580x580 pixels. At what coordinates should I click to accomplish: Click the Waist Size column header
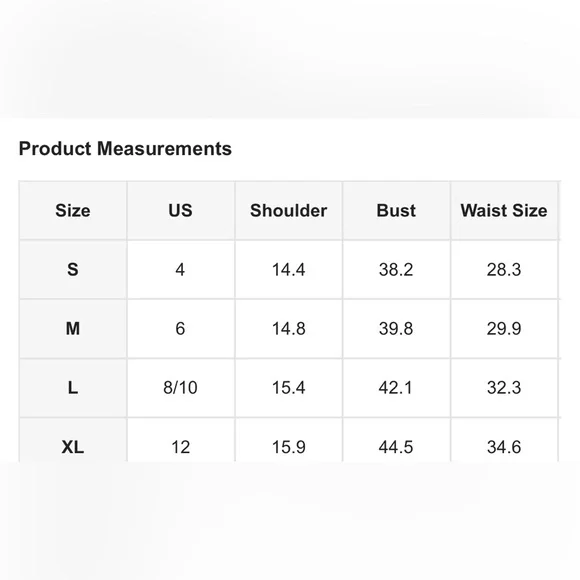504,210
